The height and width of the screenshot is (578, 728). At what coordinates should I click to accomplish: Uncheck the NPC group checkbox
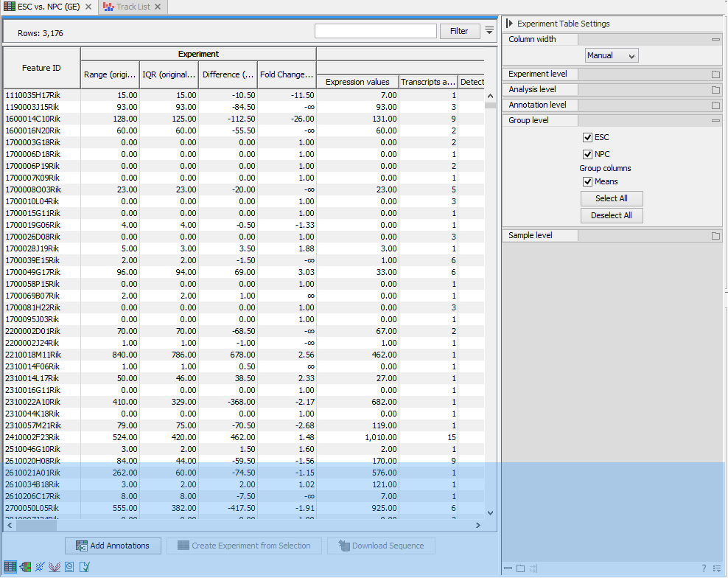[587, 153]
